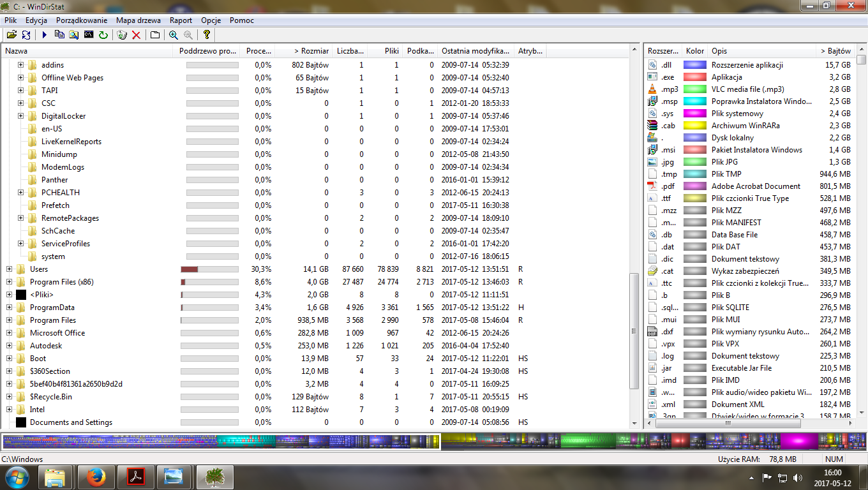Click the Open drive folder toolbar icon
Image resolution: width=868 pixels, height=490 pixels.
pyautogui.click(x=11, y=34)
